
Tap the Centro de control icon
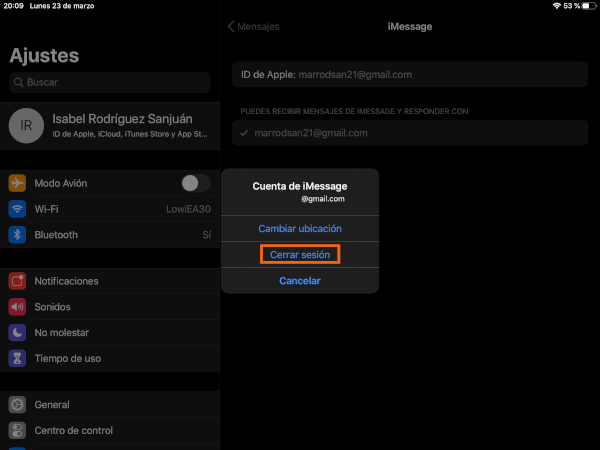coord(17,430)
